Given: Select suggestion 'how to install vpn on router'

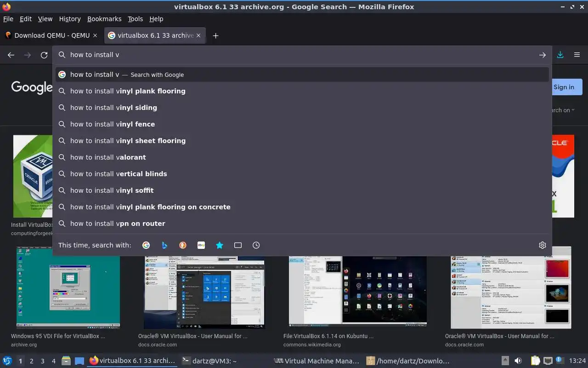Looking at the screenshot, I should coord(302,224).
